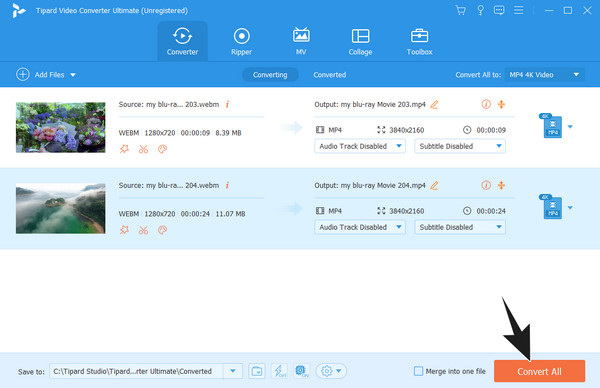This screenshot has width=600, height=388.
Task: Click the compress icon for Movie 203.mp4
Action: click(x=501, y=104)
